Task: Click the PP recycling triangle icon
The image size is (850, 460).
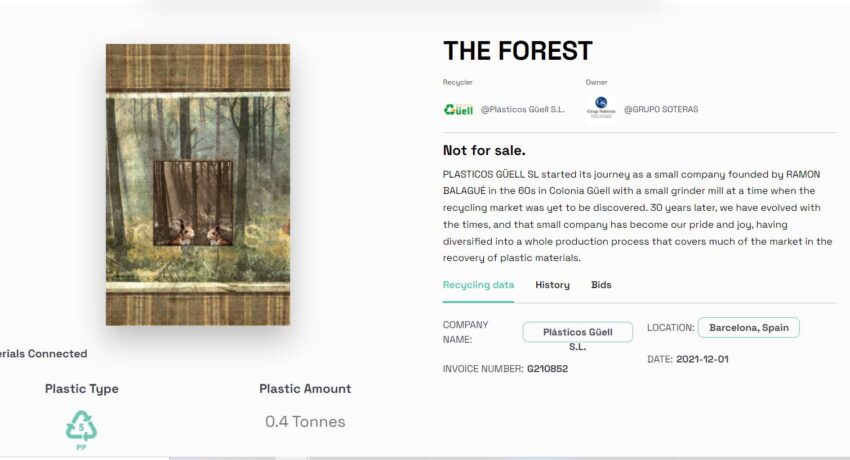Action: point(81,430)
